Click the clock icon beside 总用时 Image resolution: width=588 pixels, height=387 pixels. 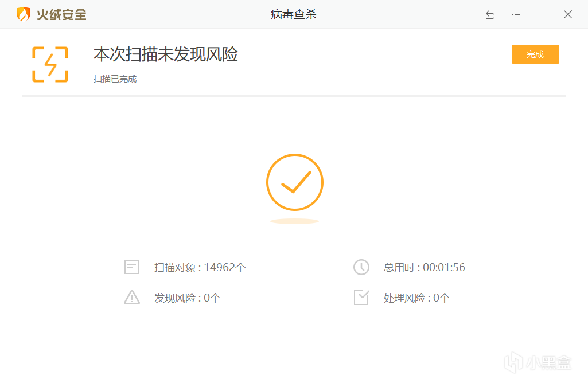tap(361, 267)
